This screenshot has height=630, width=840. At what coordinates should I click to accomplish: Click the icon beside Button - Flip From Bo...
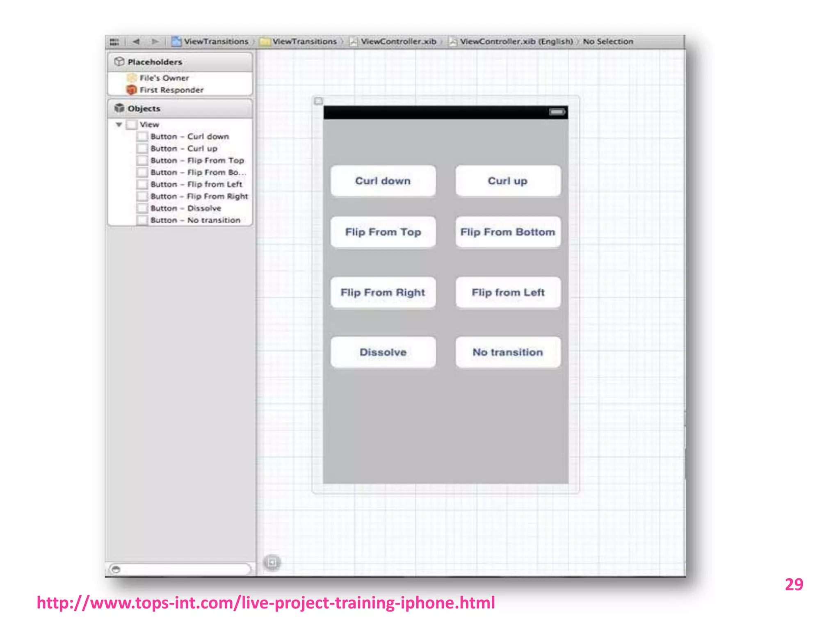(x=142, y=173)
